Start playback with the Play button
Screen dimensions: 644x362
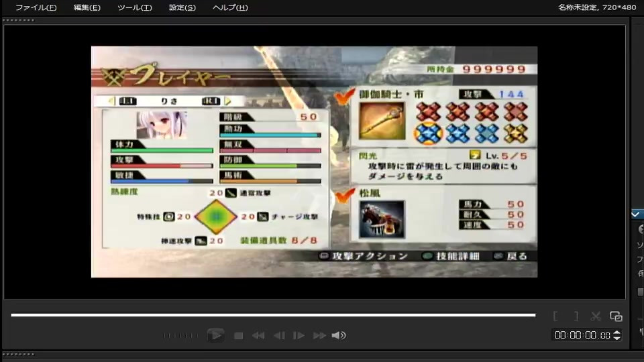click(215, 335)
